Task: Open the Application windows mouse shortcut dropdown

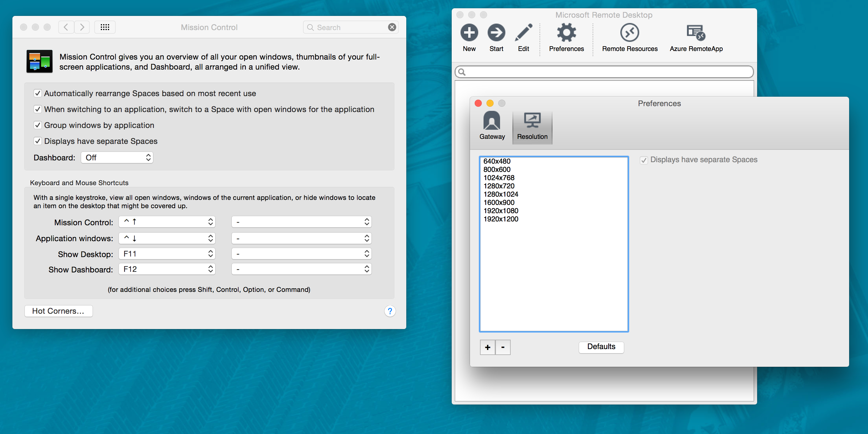Action: (302, 238)
